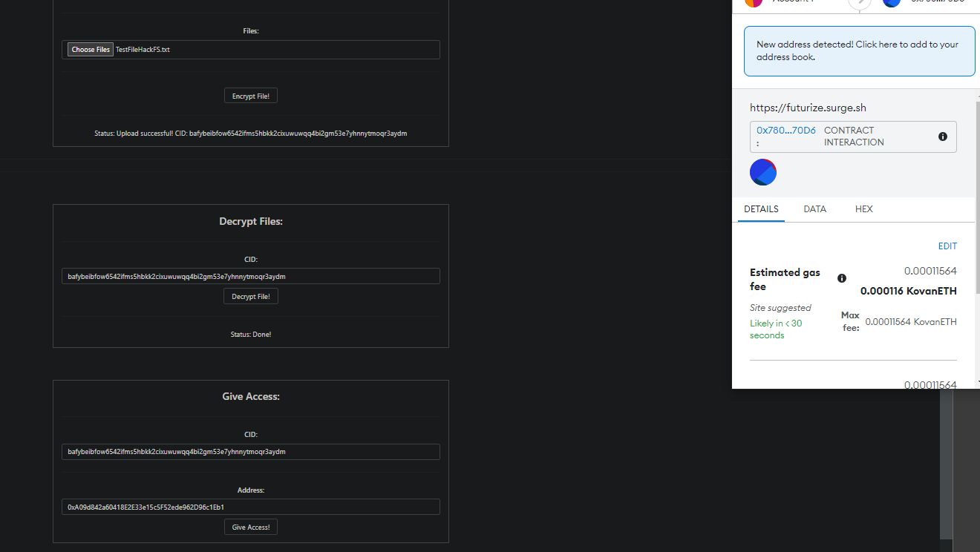980x552 pixels.
Task: Click the Status: Done! text
Action: tap(251, 335)
